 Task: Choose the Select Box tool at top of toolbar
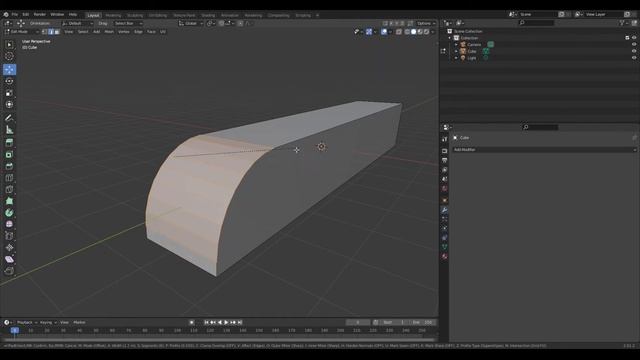point(9,44)
